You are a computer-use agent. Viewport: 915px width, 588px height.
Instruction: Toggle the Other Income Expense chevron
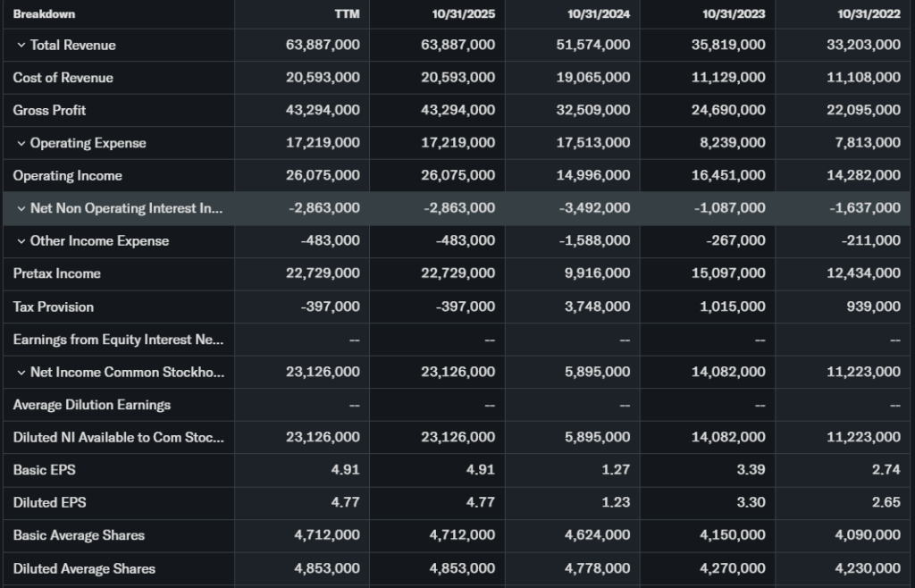point(21,241)
